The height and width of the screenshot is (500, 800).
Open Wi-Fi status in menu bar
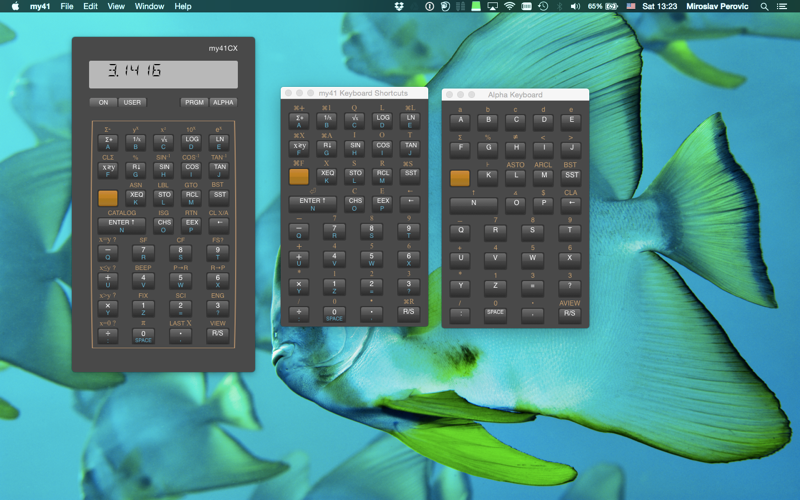click(x=509, y=6)
